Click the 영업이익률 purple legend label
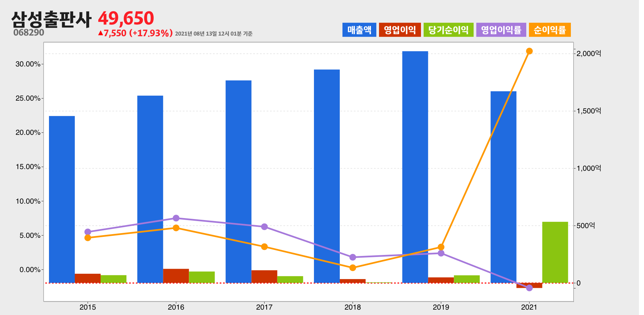The image size is (644, 315). (501, 30)
